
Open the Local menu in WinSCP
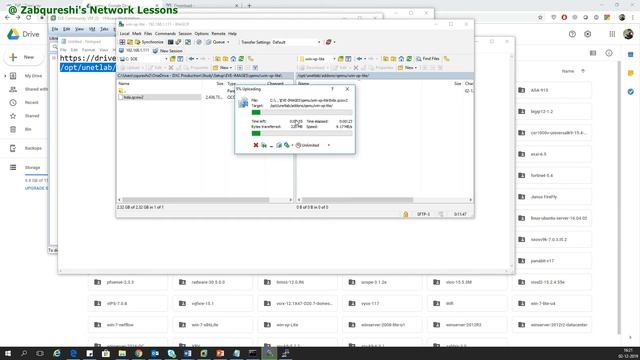click(124, 33)
